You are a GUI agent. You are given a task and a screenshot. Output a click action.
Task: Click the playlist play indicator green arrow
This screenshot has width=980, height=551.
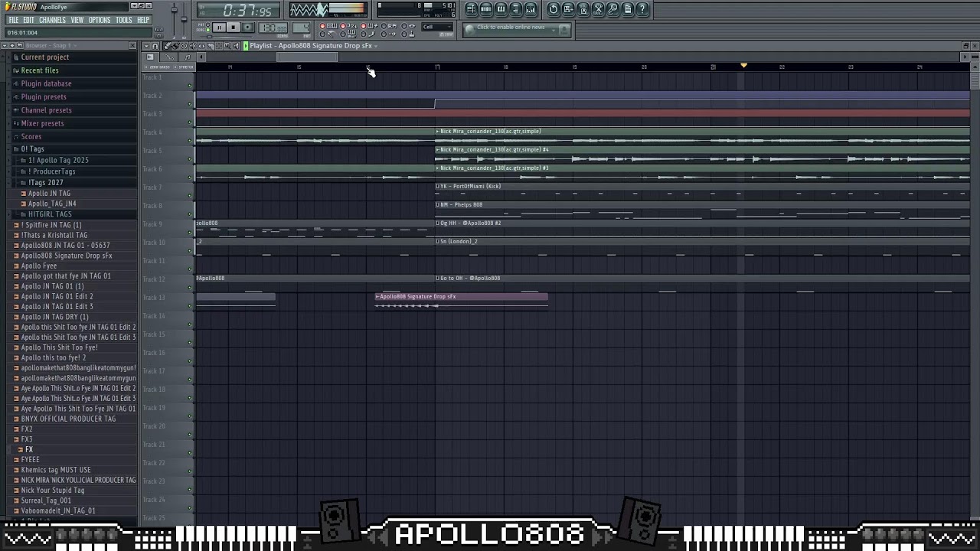click(x=246, y=46)
